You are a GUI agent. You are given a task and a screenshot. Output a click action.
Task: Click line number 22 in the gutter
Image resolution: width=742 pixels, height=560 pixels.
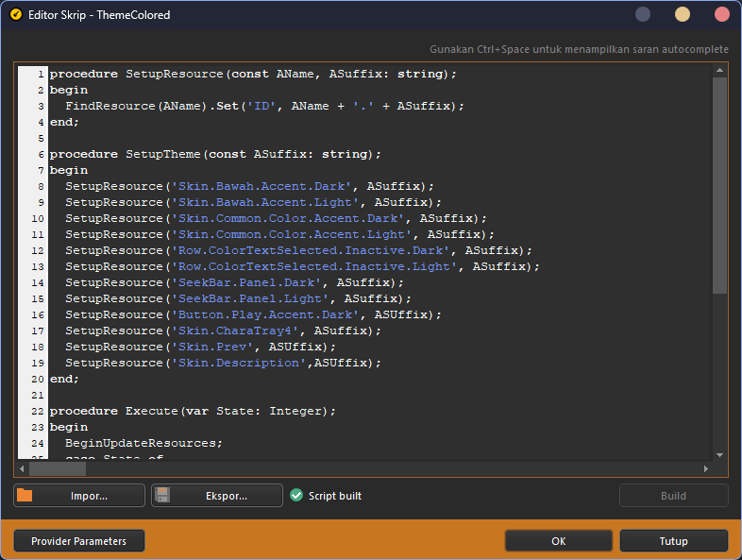click(x=37, y=411)
